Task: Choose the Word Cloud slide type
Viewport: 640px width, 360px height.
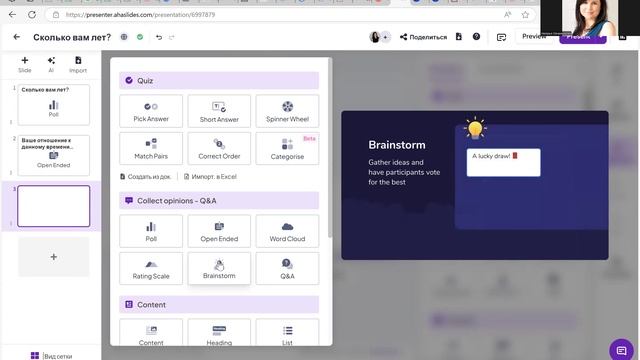Action: point(287,231)
